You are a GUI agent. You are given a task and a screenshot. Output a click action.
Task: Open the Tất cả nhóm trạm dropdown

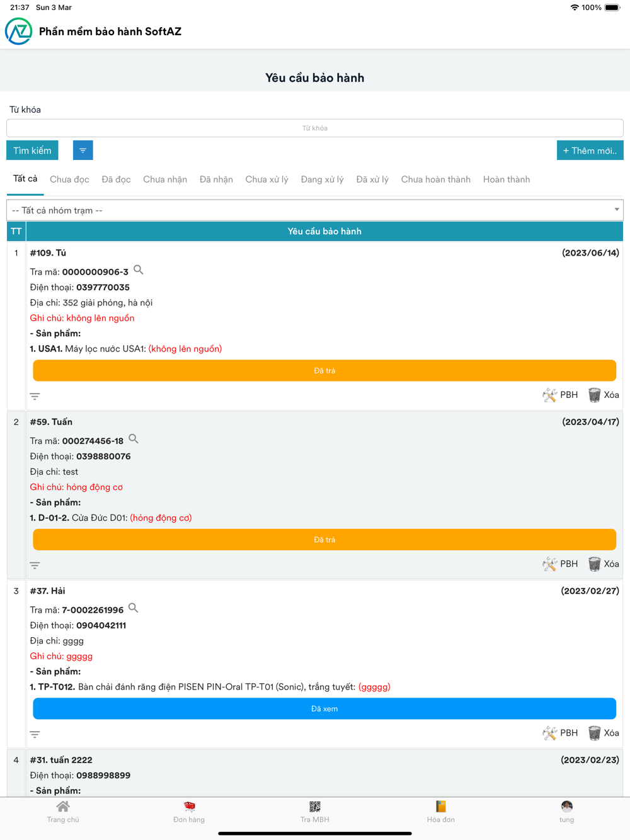pyautogui.click(x=315, y=210)
